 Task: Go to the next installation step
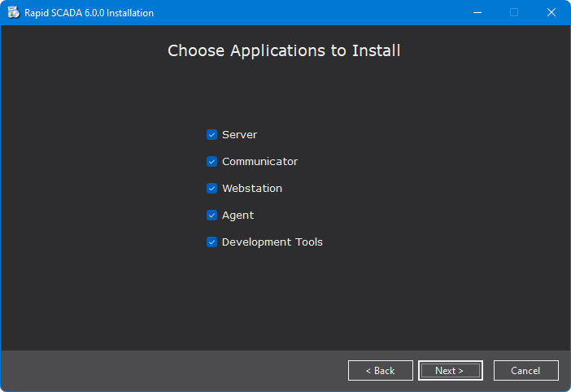click(x=451, y=371)
